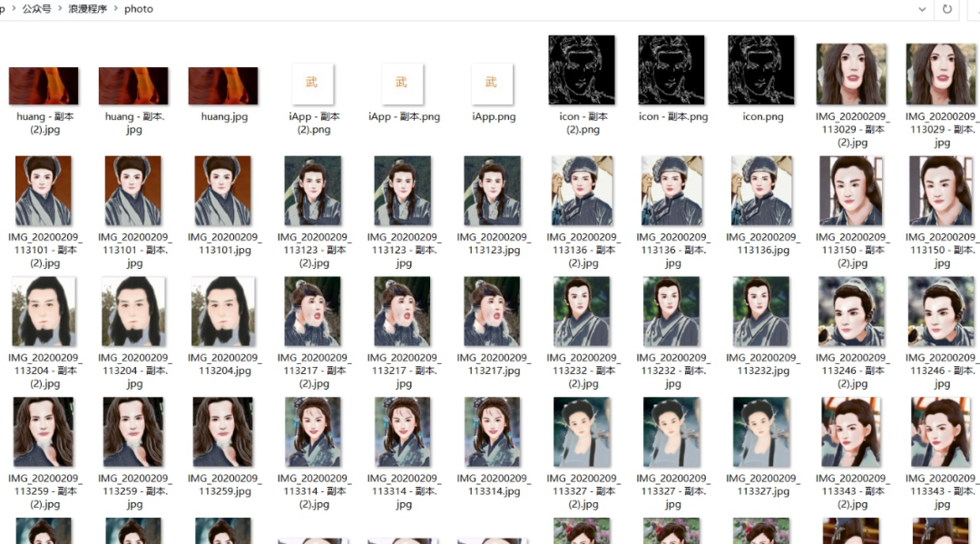Select IMG_20200209_113029 - 副本.jpg thumbnail
The image size is (980, 544).
(941, 74)
